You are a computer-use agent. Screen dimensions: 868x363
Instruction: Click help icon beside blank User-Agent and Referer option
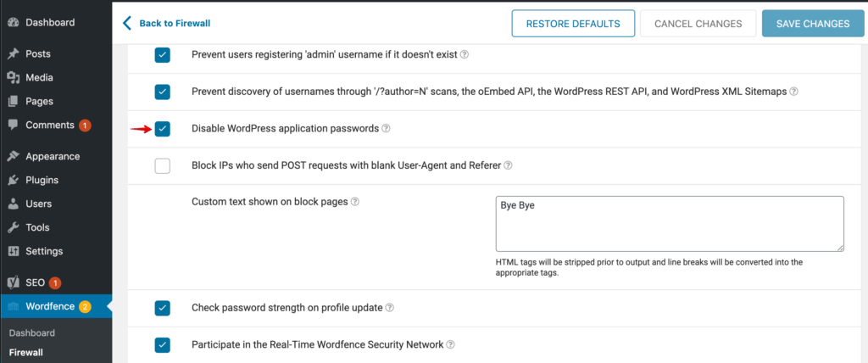(509, 165)
